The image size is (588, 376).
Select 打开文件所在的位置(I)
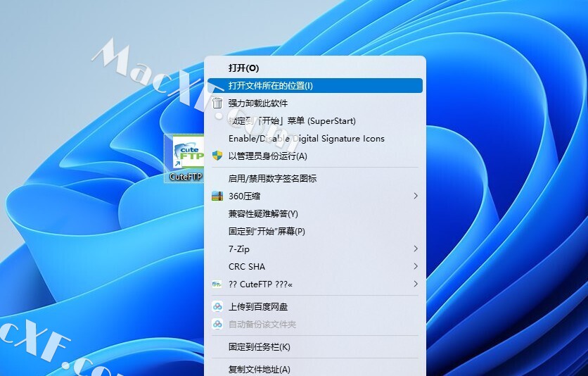(x=315, y=86)
